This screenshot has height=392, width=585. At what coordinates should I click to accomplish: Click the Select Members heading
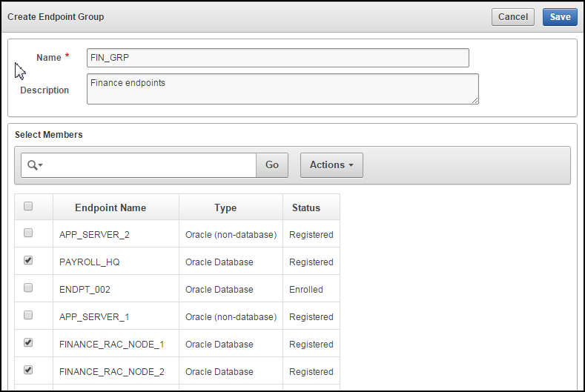(48, 135)
